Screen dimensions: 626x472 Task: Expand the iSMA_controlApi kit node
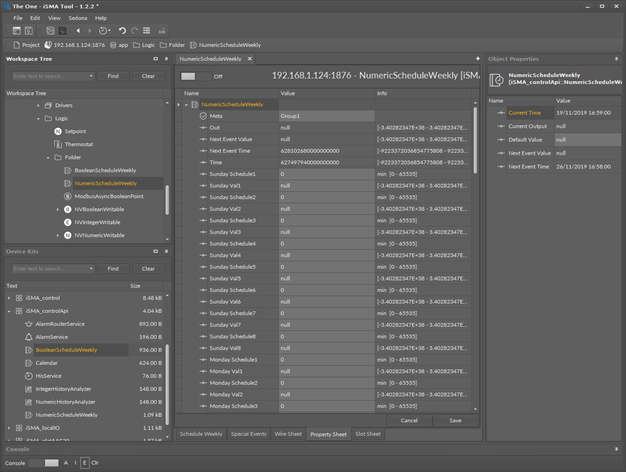pos(10,311)
